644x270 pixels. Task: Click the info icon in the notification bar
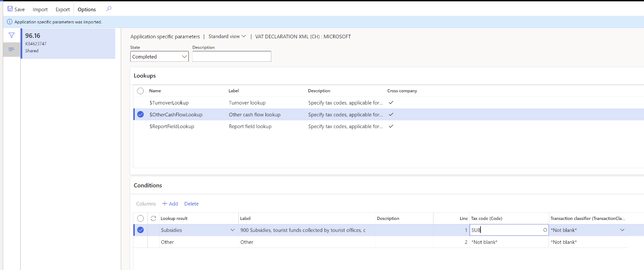tap(9, 22)
